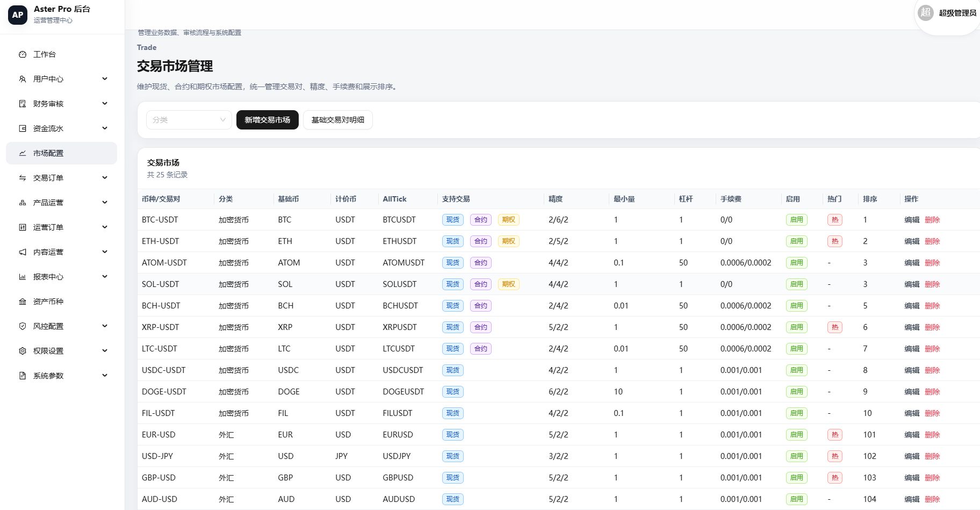Screen dimensions: 980x510
Task: Click the 权限设置 gear icon
Action: tap(23, 351)
